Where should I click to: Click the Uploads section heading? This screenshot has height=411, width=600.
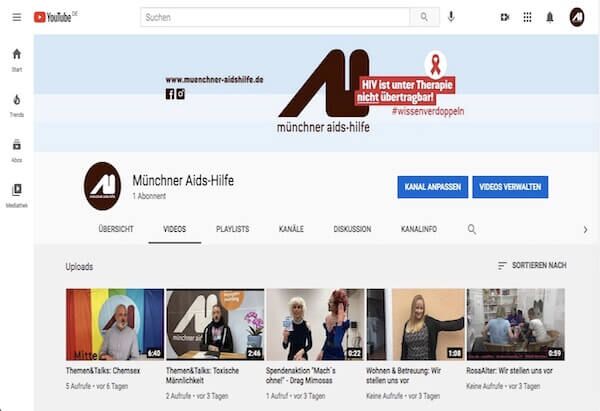click(79, 267)
